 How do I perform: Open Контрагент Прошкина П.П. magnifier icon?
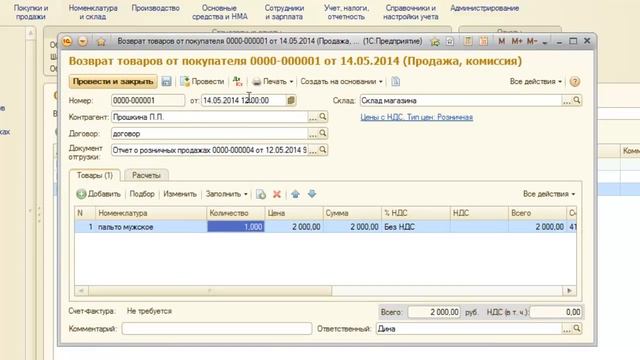point(322,117)
